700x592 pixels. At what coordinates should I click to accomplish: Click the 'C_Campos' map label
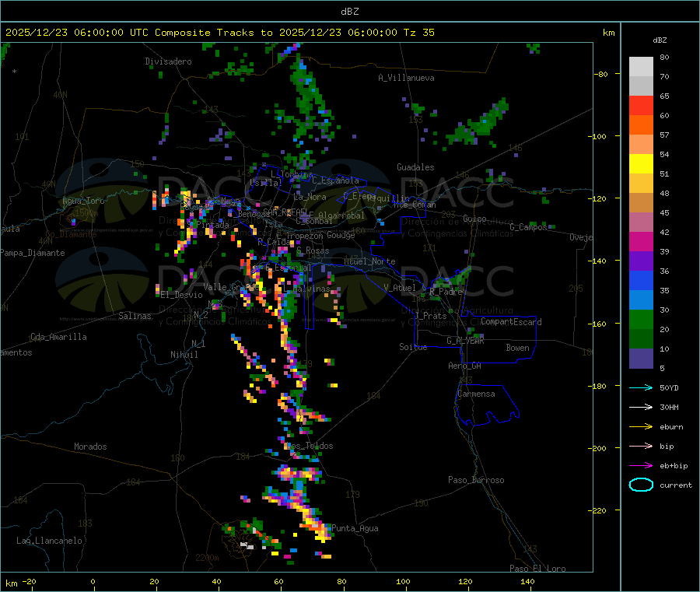pos(529,227)
